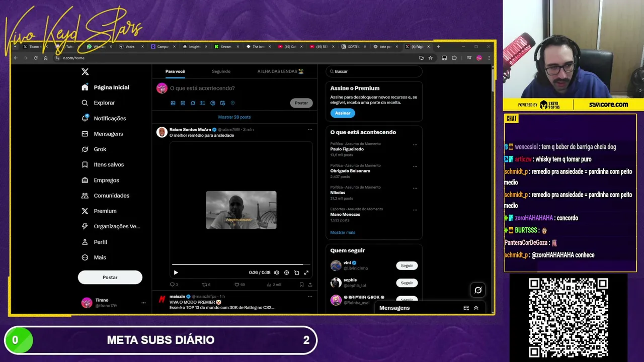Open Organizações Verificadas in the sidebar
644x362 pixels.
(111, 226)
